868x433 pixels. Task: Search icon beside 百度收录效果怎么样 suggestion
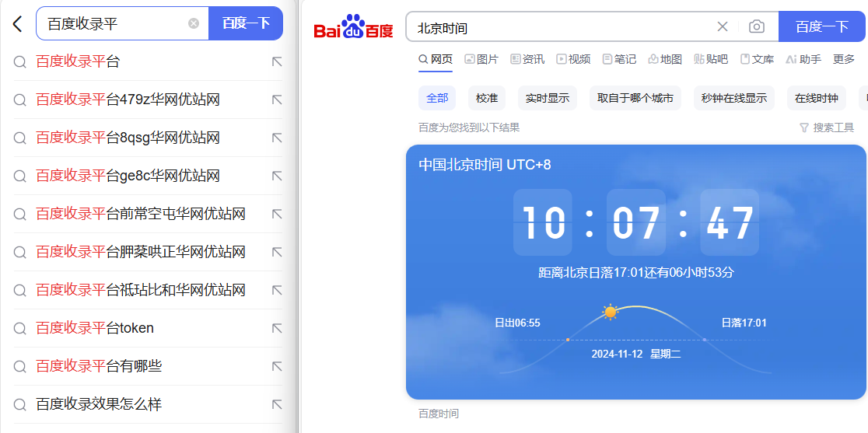20,404
